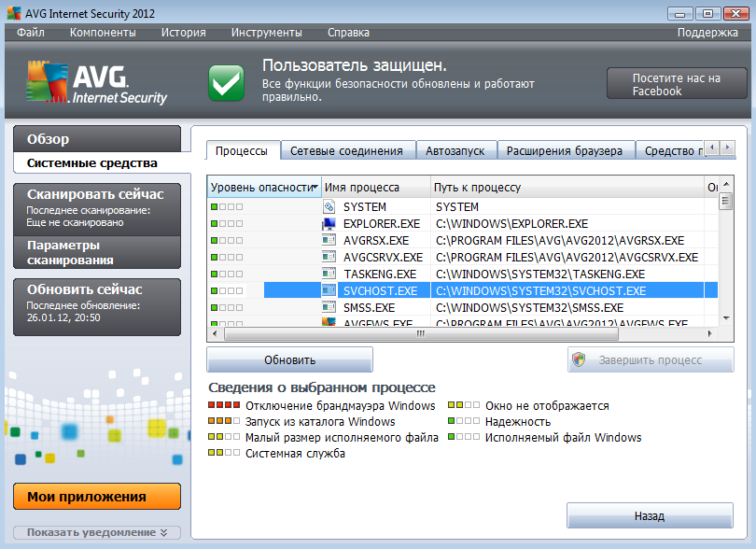The image size is (756, 549).
Task: Click the SMSS.EXE process icon
Action: click(329, 307)
